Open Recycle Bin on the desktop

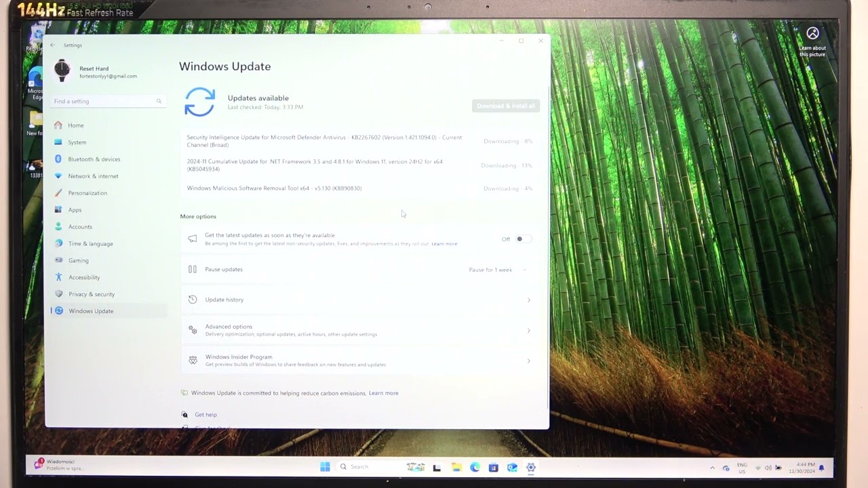pyautogui.click(x=34, y=39)
